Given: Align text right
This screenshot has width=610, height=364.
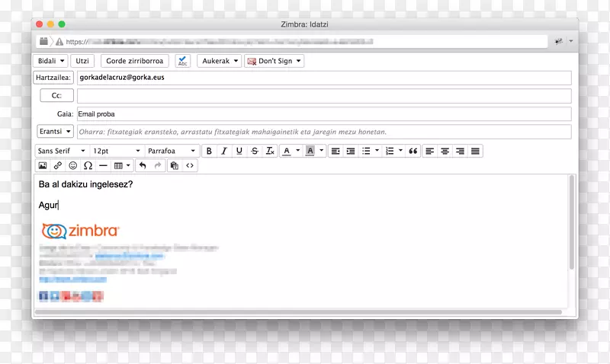Looking at the screenshot, I should 460,151.
